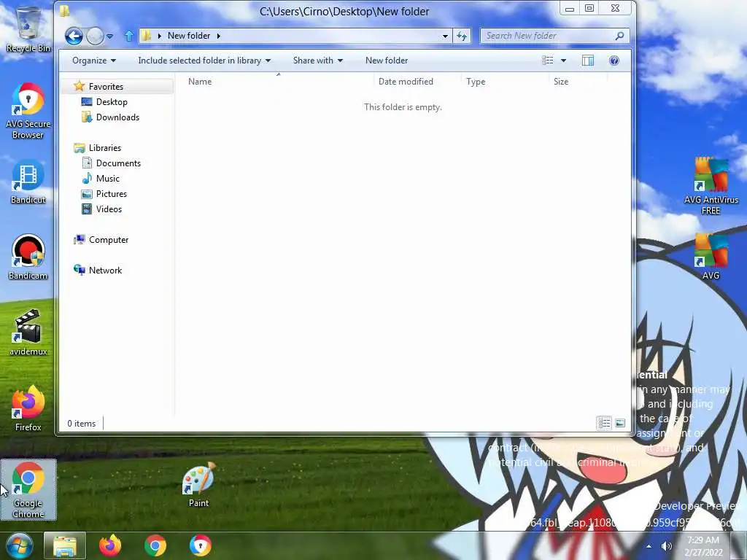Click New folder breadcrumb in address bar
The height and width of the screenshot is (560, 747).
coord(189,36)
